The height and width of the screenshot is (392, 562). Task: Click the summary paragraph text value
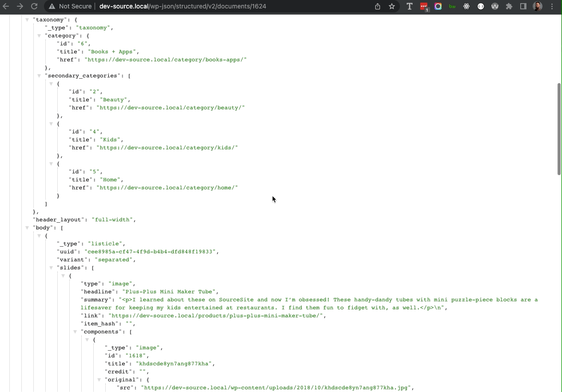[309, 304]
